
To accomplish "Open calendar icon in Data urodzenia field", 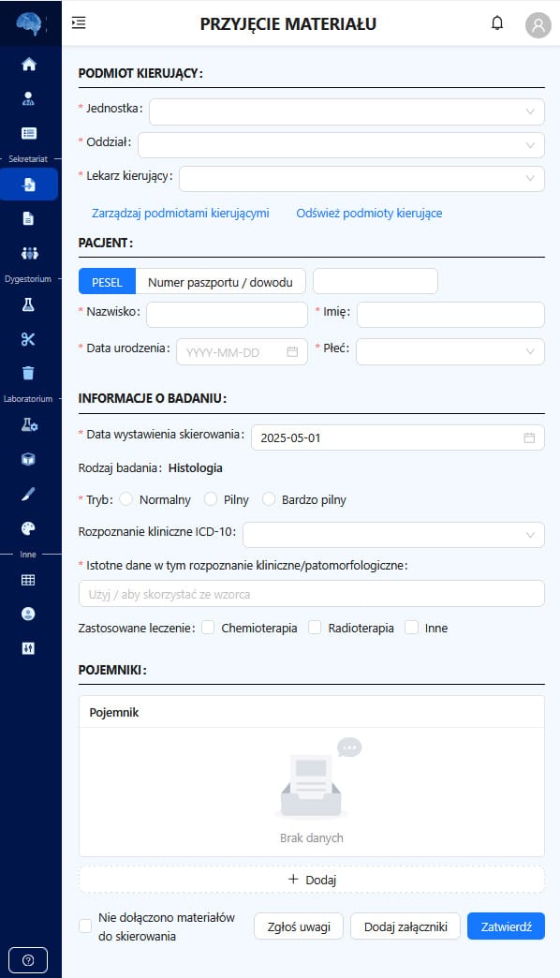I will 292,352.
